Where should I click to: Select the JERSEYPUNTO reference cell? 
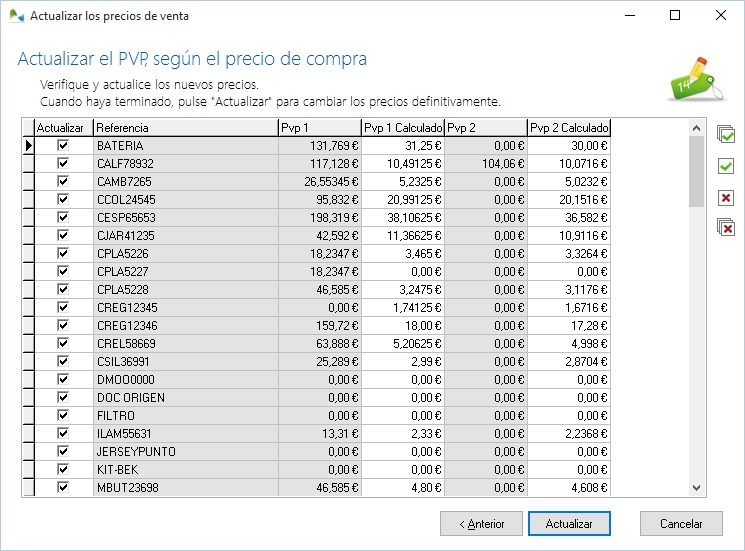tap(186, 452)
